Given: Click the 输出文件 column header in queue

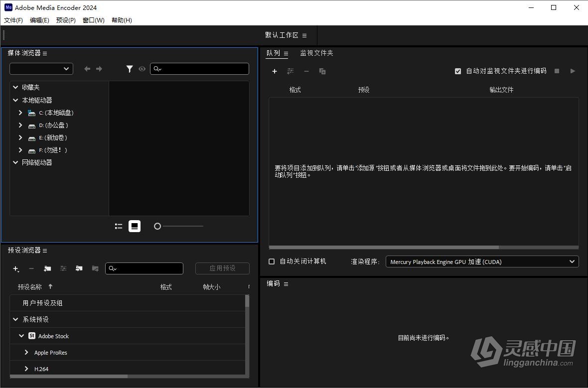Looking at the screenshot, I should point(501,90).
